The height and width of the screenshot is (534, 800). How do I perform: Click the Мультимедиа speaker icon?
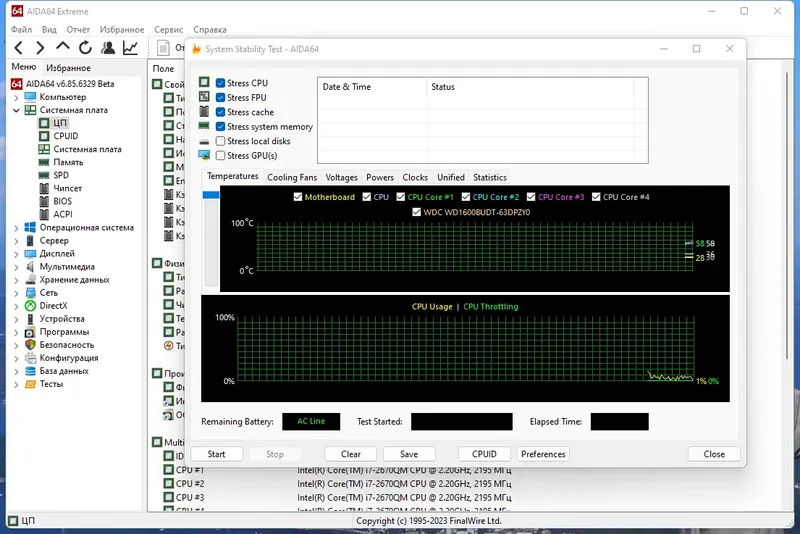31,267
